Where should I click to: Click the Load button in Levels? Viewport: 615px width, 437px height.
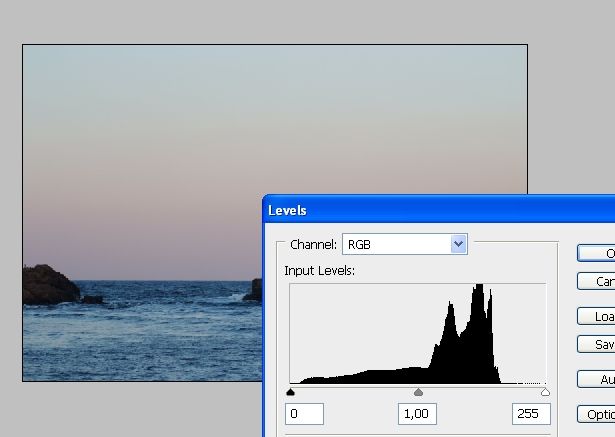(x=597, y=316)
